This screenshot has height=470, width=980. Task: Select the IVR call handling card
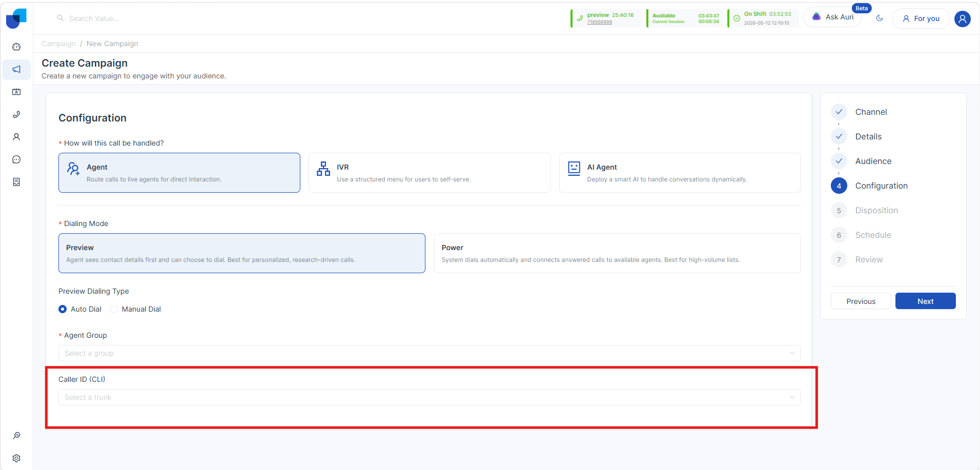pyautogui.click(x=430, y=173)
